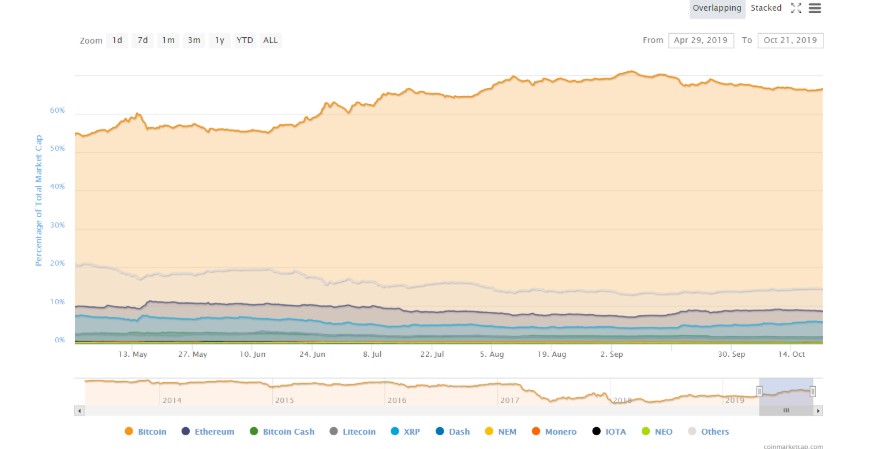
Task: Select the YTD zoom button
Action: click(x=245, y=41)
